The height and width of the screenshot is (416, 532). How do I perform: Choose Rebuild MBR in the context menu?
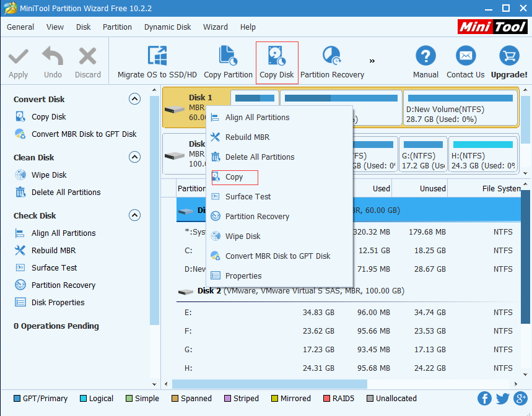pos(279,137)
